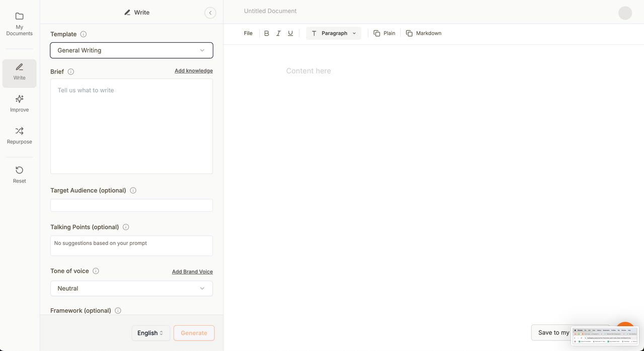
Task: Toggle italic formatting
Action: [278, 33]
